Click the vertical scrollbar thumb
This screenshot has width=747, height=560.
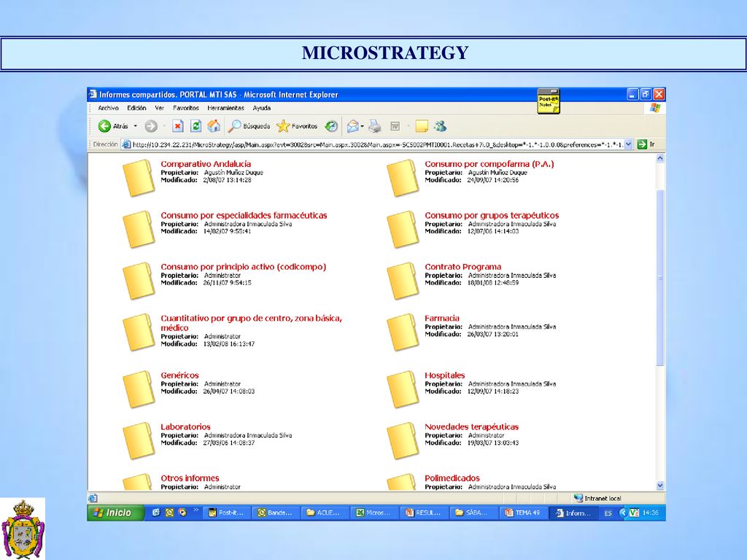(660, 278)
